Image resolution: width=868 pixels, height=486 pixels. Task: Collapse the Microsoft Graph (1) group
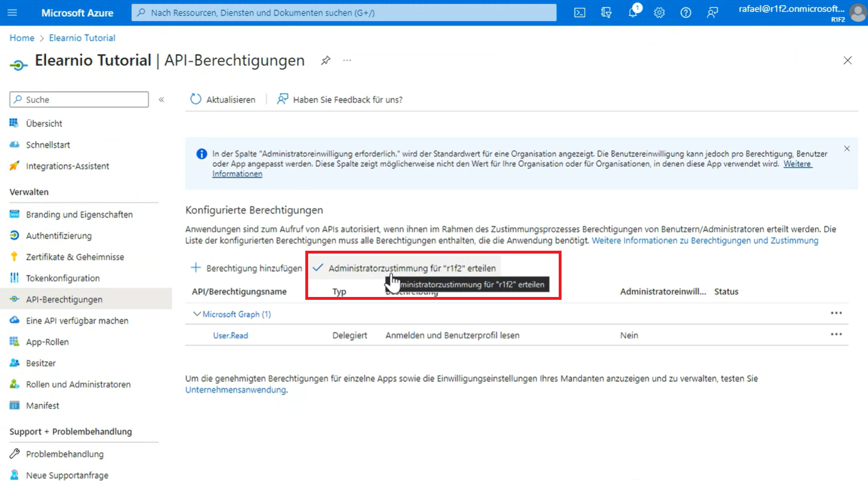click(x=197, y=314)
